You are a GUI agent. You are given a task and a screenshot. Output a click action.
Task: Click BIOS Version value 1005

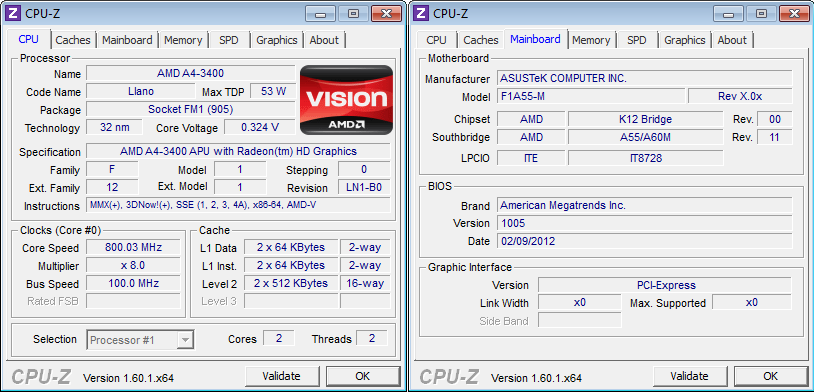pos(645,223)
